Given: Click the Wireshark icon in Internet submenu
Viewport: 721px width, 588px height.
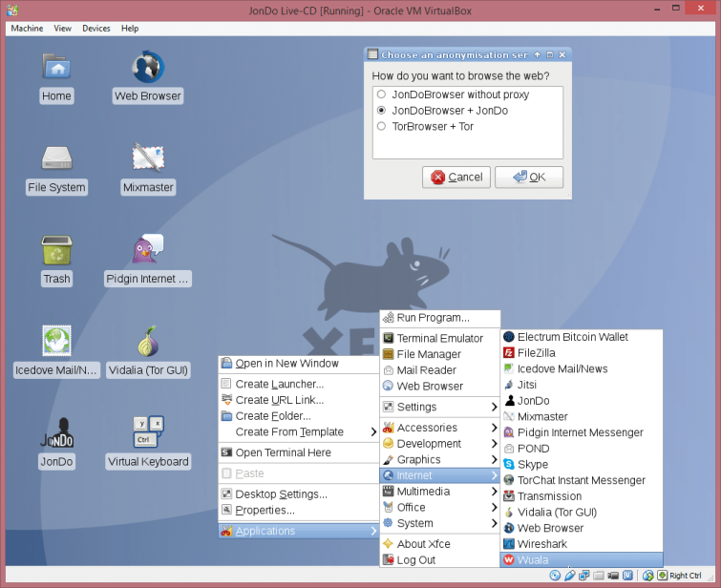Looking at the screenshot, I should pos(509,544).
